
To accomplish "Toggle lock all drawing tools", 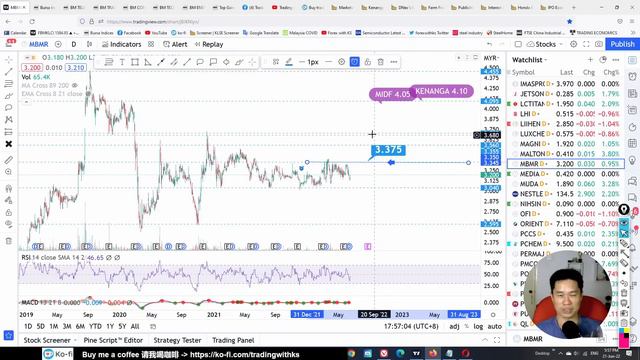I will [9, 212].
